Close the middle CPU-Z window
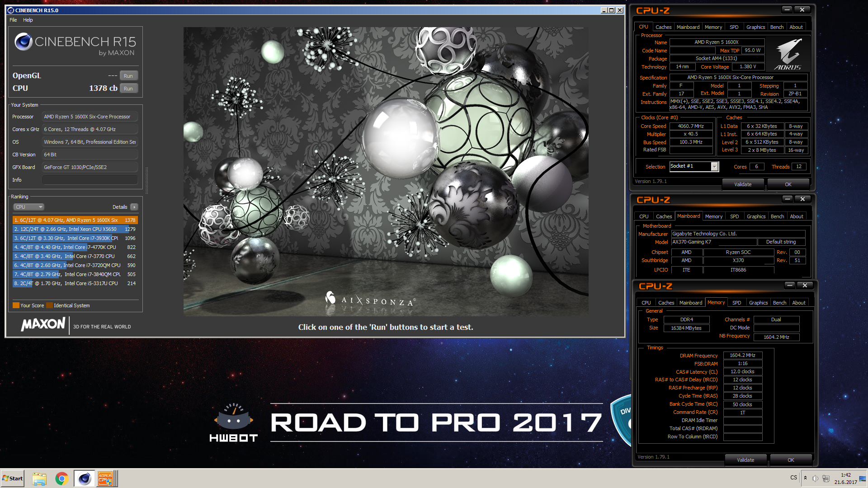Image resolution: width=868 pixels, height=488 pixels. click(802, 199)
